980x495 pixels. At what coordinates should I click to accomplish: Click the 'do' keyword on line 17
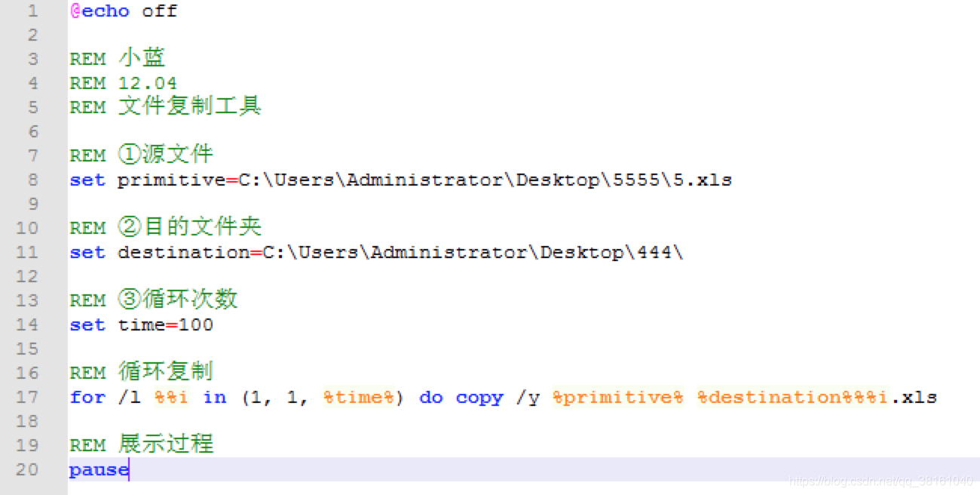pos(431,398)
